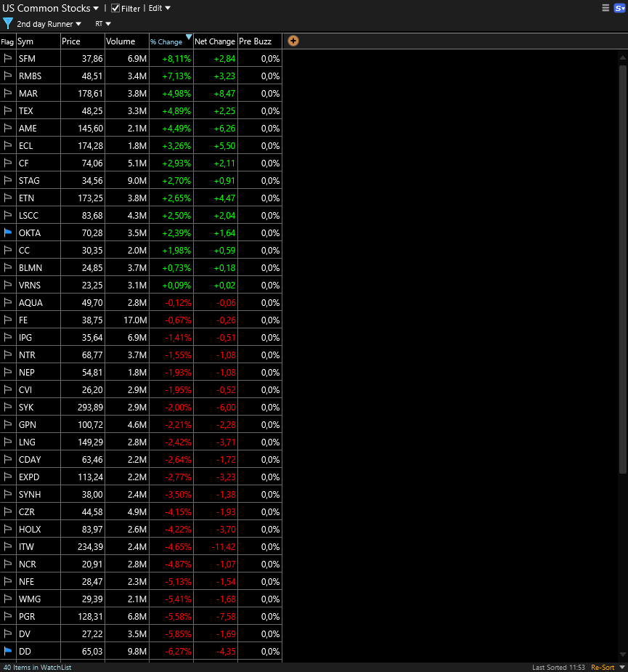Image resolution: width=628 pixels, height=672 pixels.
Task: Select the AQUA symbol
Action: click(30, 302)
